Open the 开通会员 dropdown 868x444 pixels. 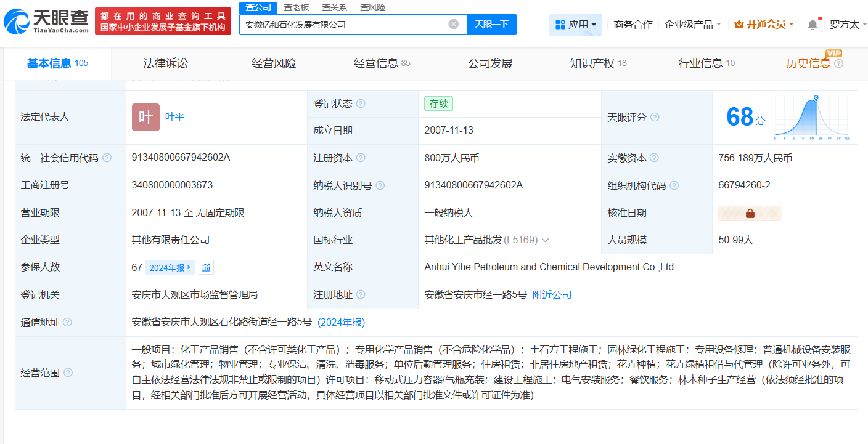(763, 25)
